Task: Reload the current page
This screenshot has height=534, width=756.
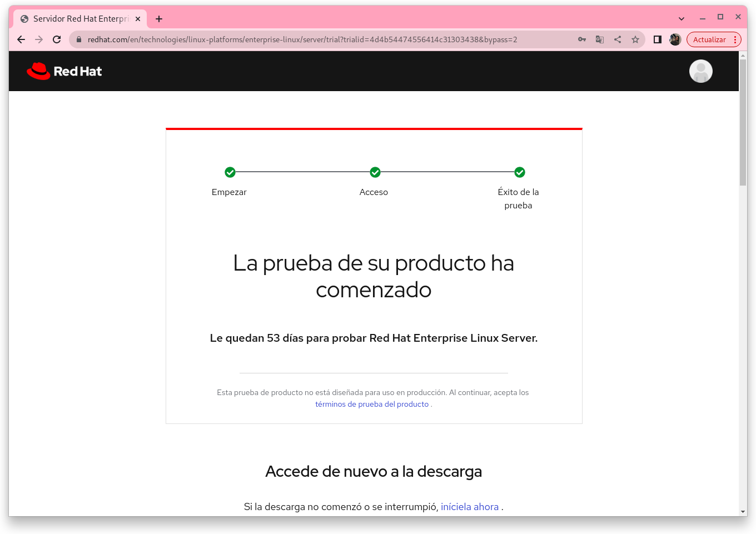Action: click(57, 39)
